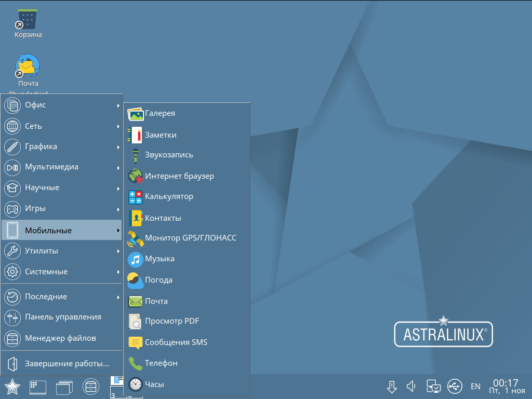Open the volume control in the tray
This screenshot has width=532, height=399.
[x=411, y=386]
